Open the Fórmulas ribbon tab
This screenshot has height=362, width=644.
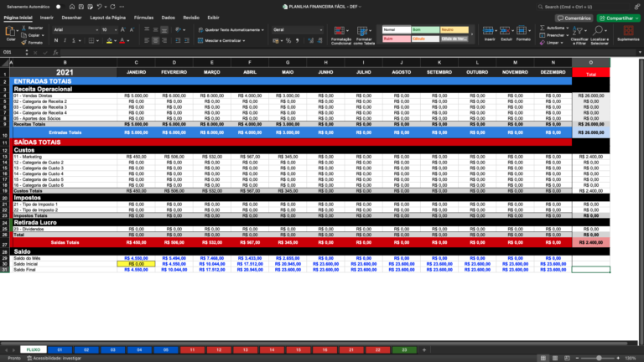[143, 18]
